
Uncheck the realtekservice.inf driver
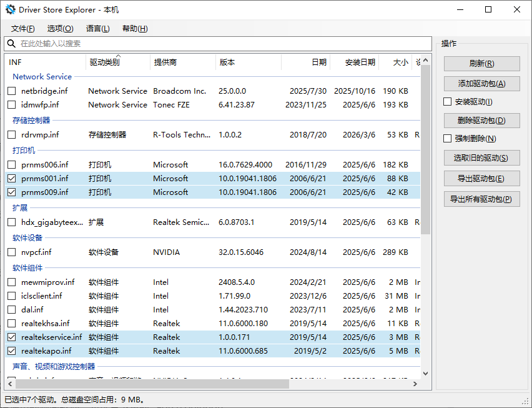(x=11, y=337)
